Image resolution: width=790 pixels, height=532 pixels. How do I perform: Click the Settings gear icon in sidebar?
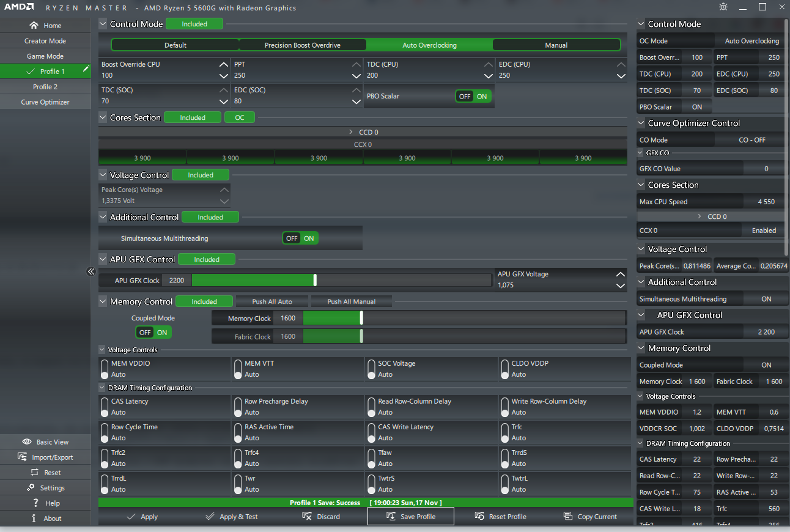point(31,487)
